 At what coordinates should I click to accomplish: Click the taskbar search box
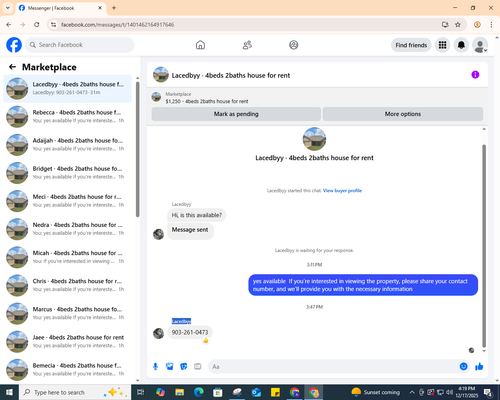pyautogui.click(x=75, y=392)
